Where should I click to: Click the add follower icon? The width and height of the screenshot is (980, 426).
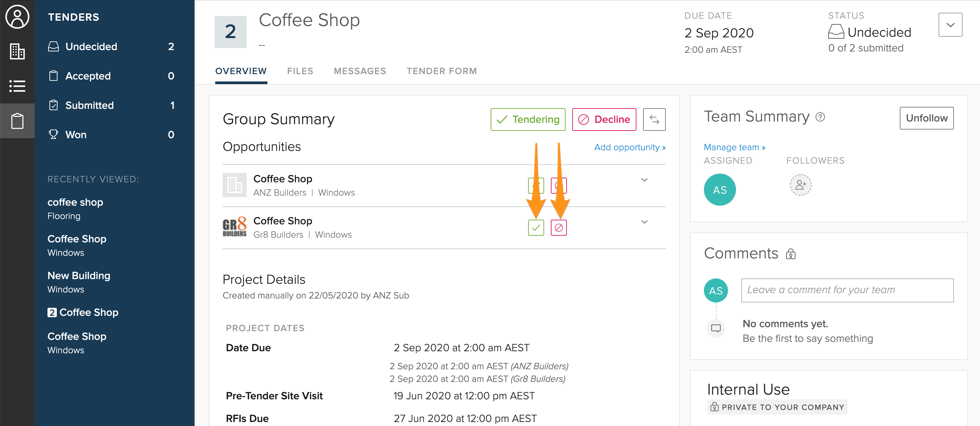tap(800, 185)
